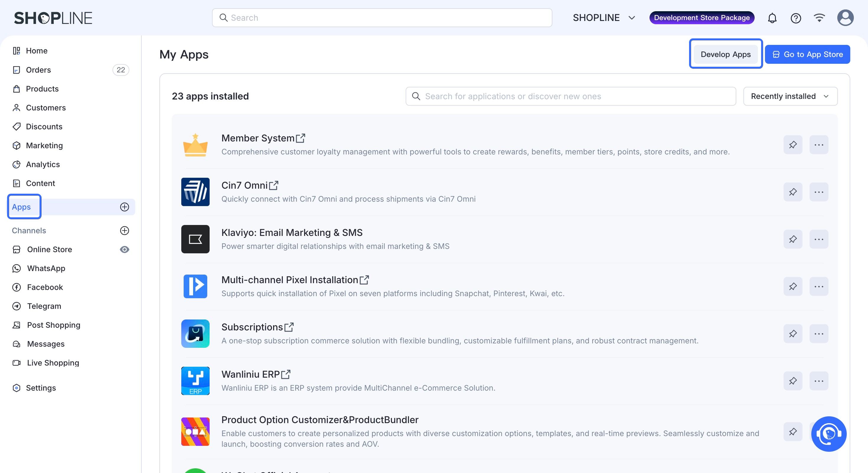Open the notifications bell

(x=772, y=18)
